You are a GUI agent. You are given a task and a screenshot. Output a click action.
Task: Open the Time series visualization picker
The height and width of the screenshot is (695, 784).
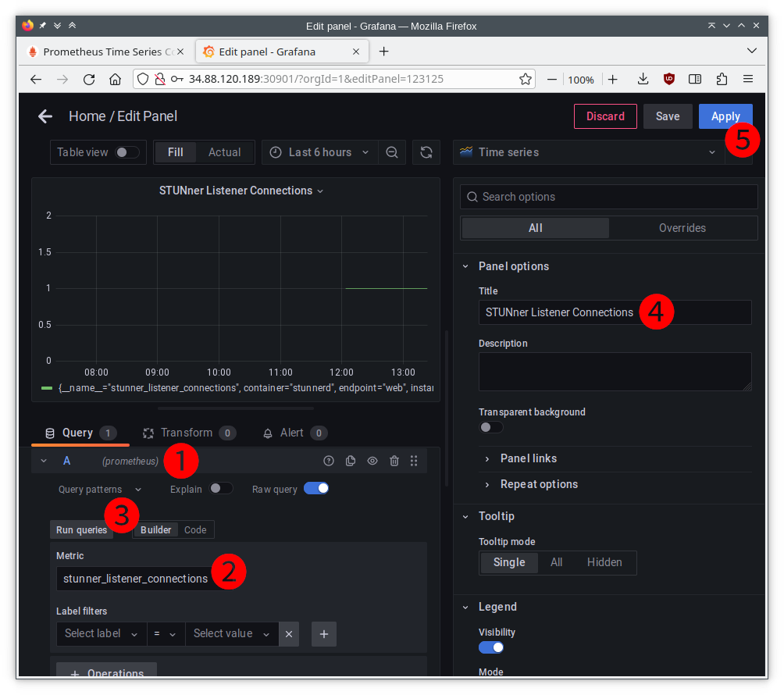click(x=589, y=152)
